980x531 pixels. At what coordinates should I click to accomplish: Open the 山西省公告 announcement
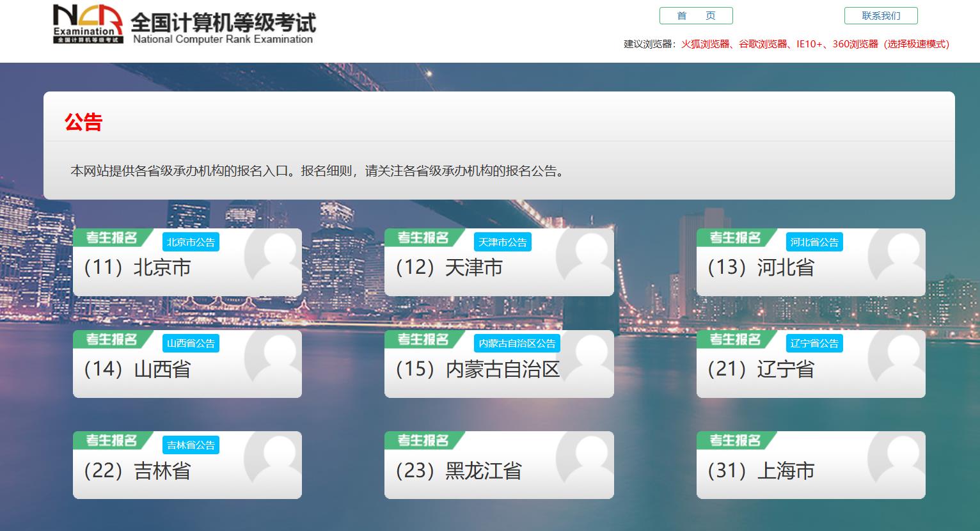click(191, 343)
